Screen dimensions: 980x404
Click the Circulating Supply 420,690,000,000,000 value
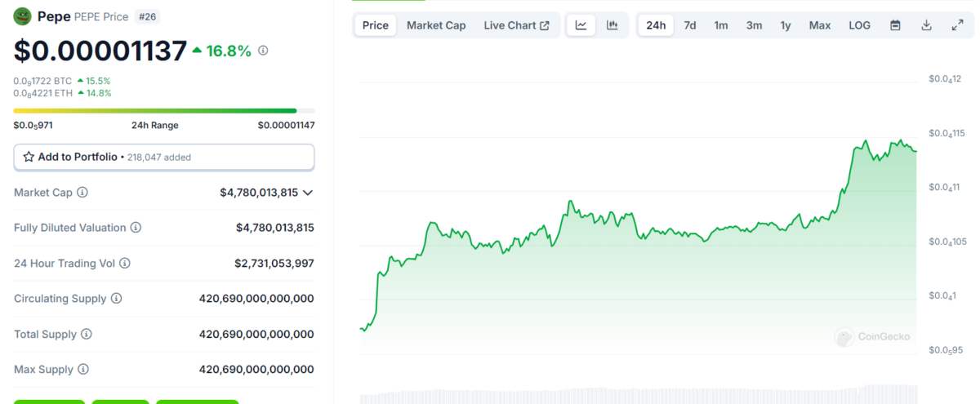click(256, 299)
